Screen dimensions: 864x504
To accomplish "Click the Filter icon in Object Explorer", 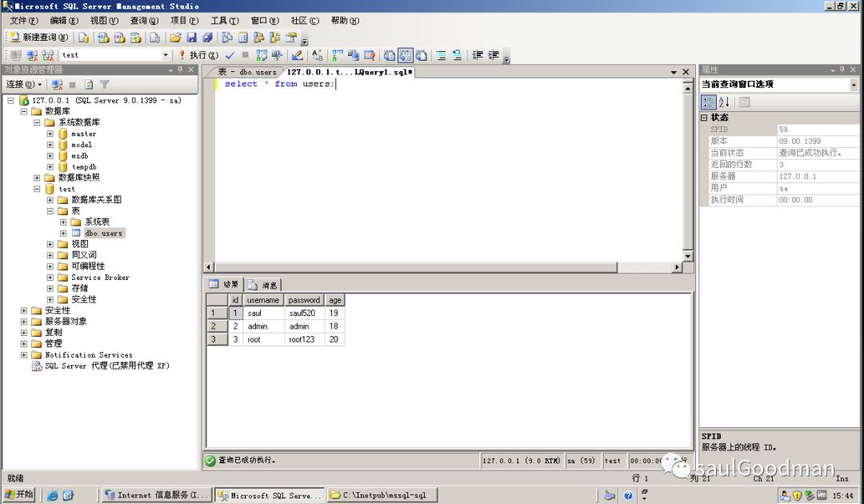I will [x=104, y=84].
